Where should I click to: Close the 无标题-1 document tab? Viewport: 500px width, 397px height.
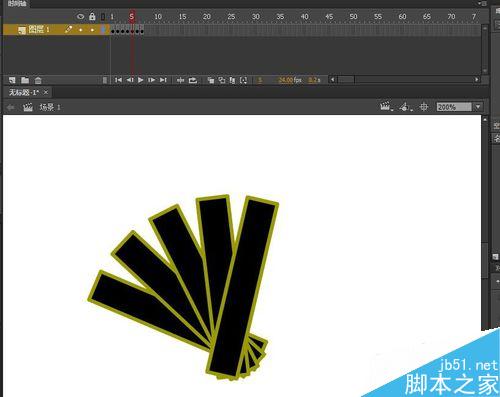click(46, 92)
